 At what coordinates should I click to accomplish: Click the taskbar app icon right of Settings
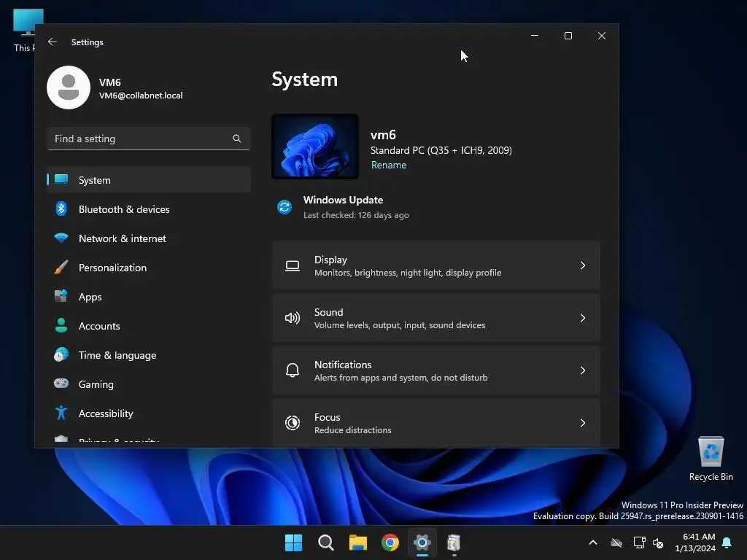click(x=454, y=542)
